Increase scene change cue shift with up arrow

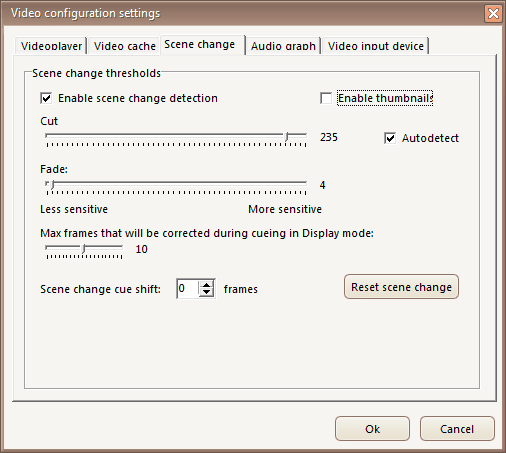207,285
